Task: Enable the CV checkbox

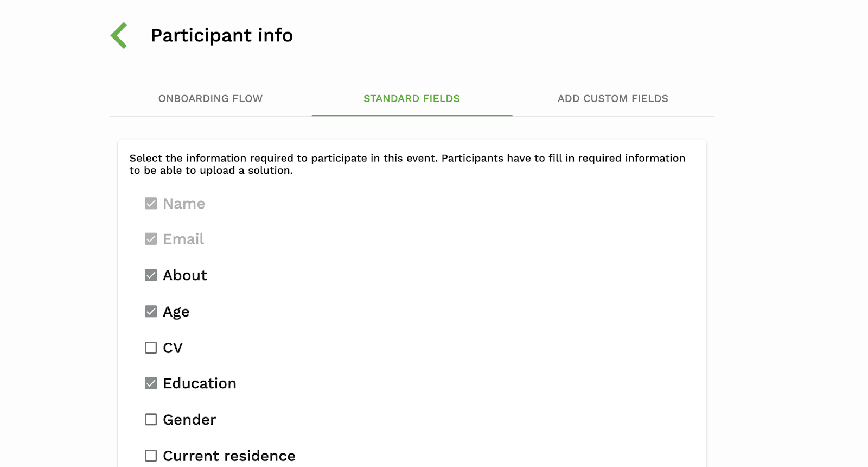Action: pyautogui.click(x=151, y=348)
